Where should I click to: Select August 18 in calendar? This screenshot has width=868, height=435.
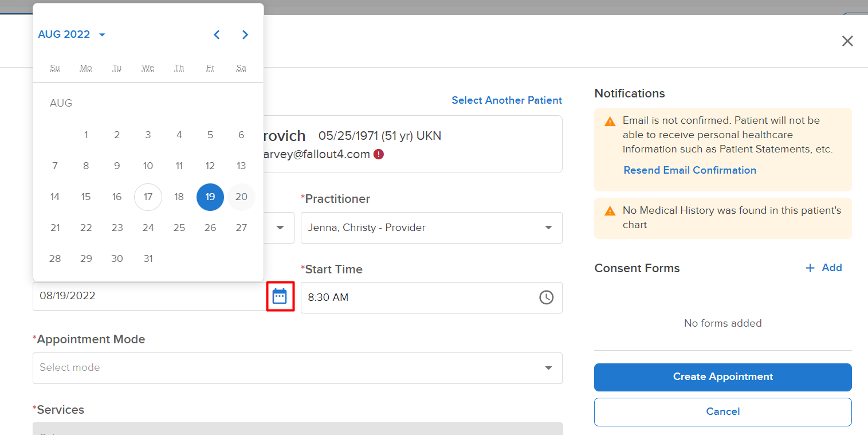[179, 197]
